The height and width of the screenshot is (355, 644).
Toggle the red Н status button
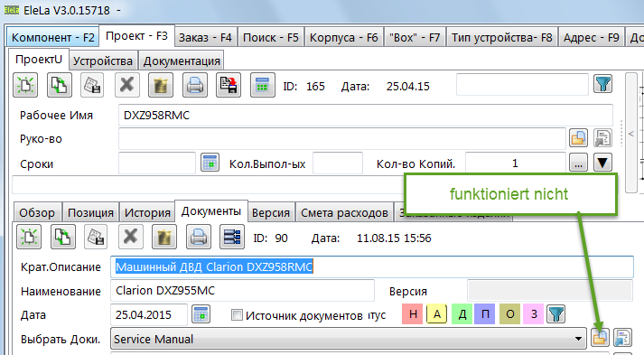413,314
